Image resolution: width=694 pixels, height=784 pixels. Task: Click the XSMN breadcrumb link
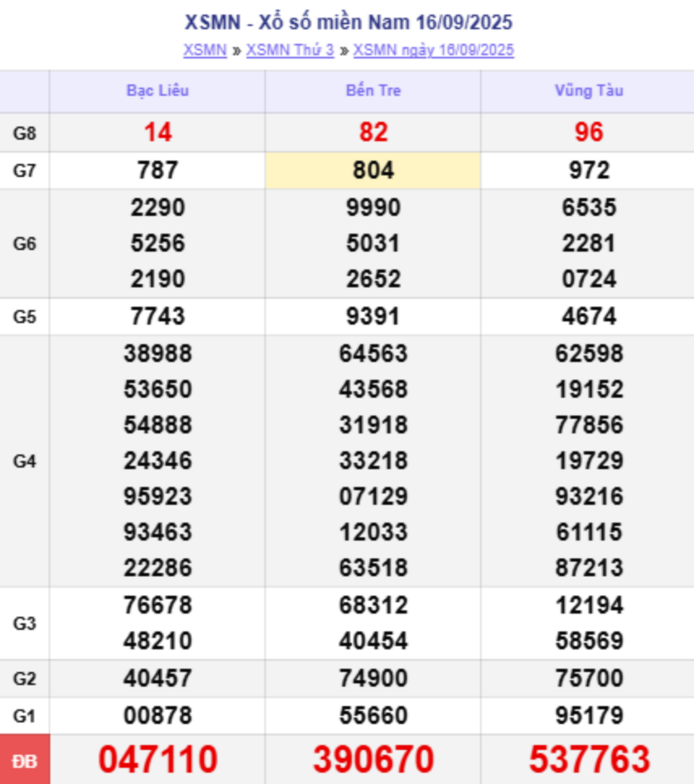click(205, 50)
